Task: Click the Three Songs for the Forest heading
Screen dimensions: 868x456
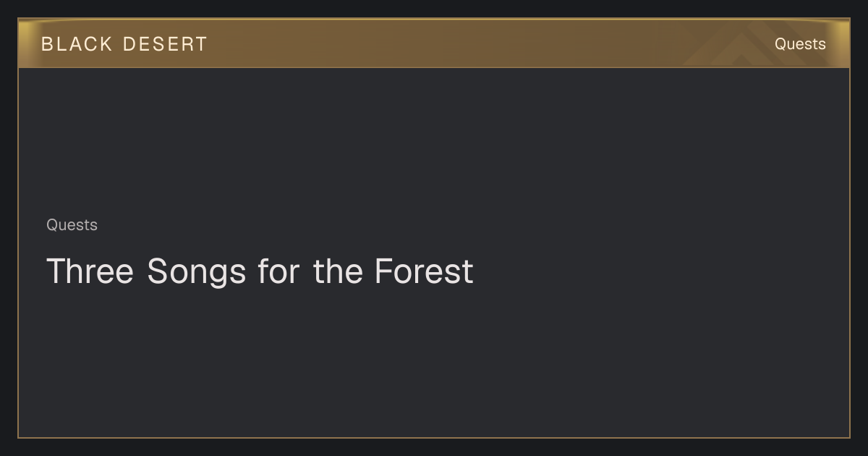Action: (x=260, y=271)
